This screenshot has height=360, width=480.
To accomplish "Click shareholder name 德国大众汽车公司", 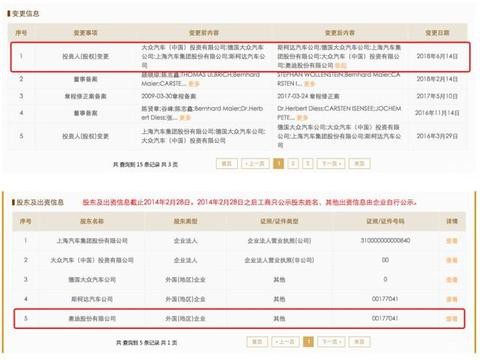I will (x=92, y=280).
